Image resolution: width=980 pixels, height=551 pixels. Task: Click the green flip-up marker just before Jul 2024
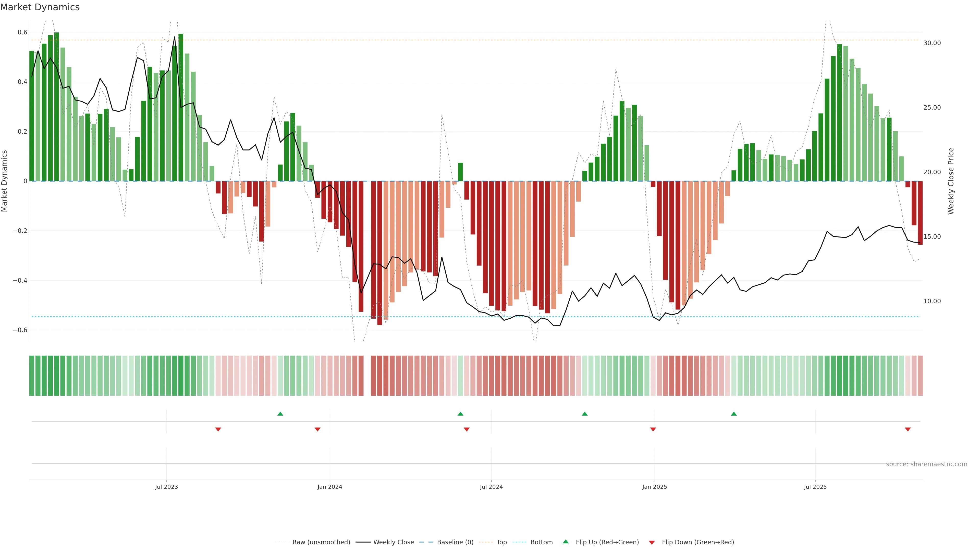(x=460, y=414)
